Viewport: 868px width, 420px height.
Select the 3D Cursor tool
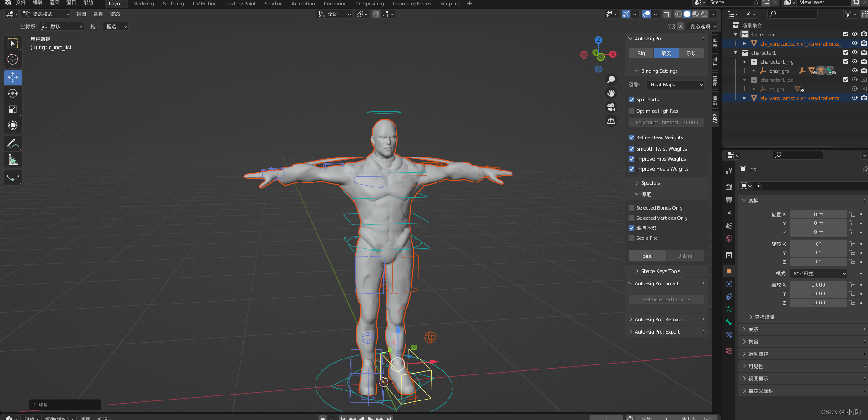coord(13,59)
